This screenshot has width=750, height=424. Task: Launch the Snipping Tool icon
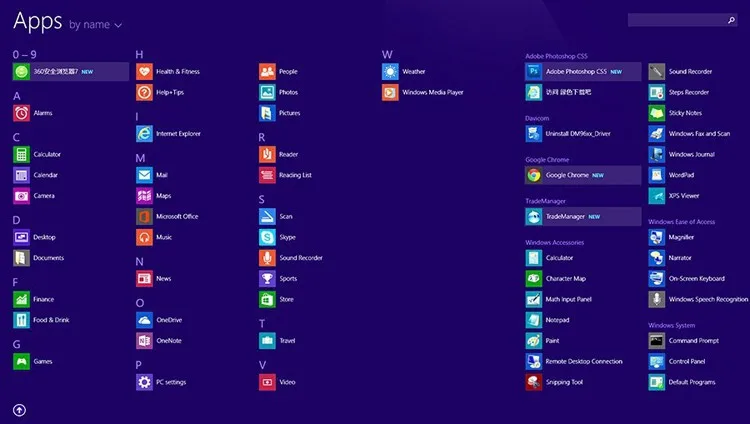point(533,382)
